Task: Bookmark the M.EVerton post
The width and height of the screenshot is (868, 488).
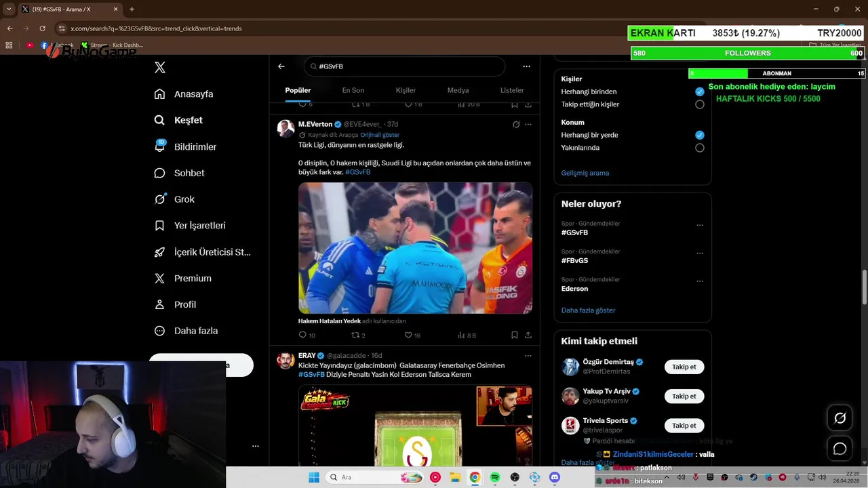Action: 515,335
